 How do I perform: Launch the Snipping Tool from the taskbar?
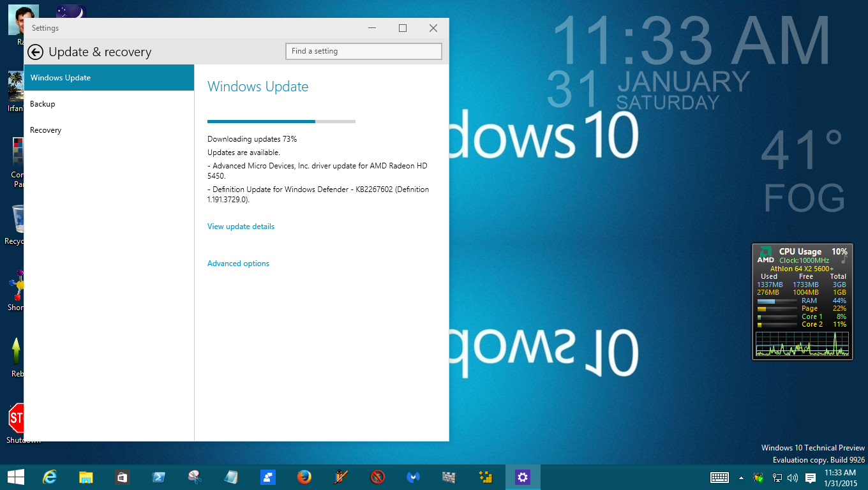[195, 477]
